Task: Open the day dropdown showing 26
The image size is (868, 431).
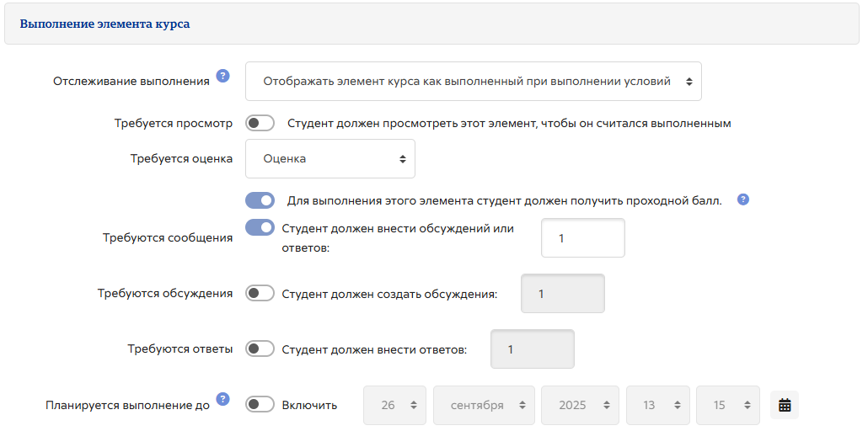Action: click(x=395, y=405)
